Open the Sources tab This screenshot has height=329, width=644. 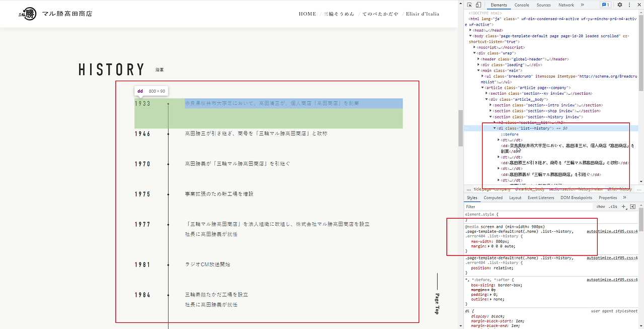544,5
